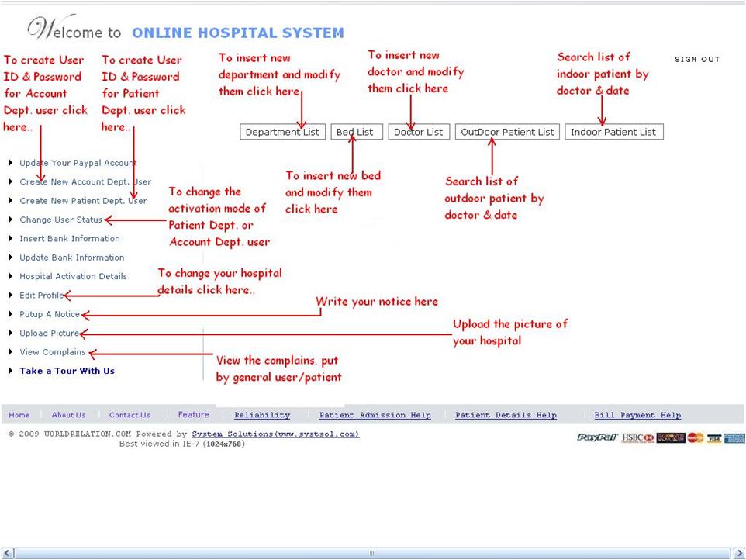Click the arrow beside View Complains
The image size is (746, 560).
tap(10, 352)
